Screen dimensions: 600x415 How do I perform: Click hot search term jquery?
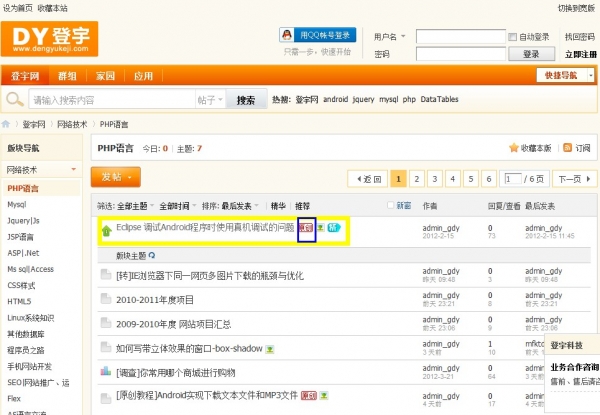(363, 99)
